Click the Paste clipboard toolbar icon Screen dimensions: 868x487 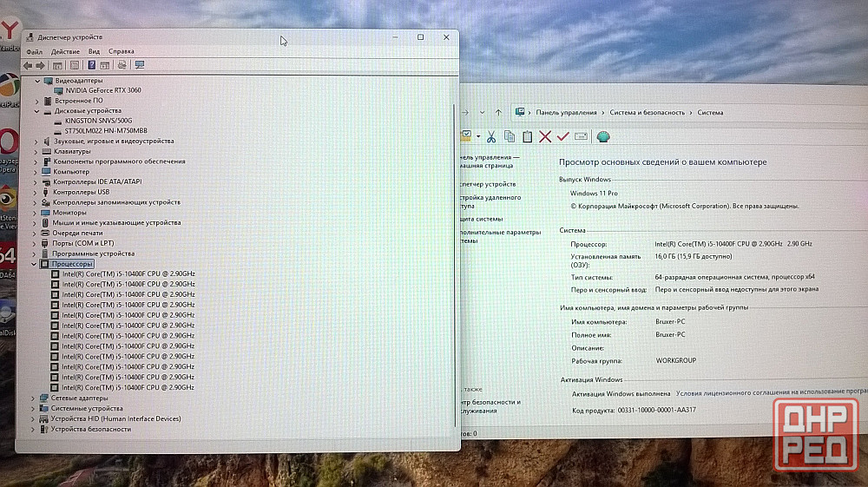527,136
